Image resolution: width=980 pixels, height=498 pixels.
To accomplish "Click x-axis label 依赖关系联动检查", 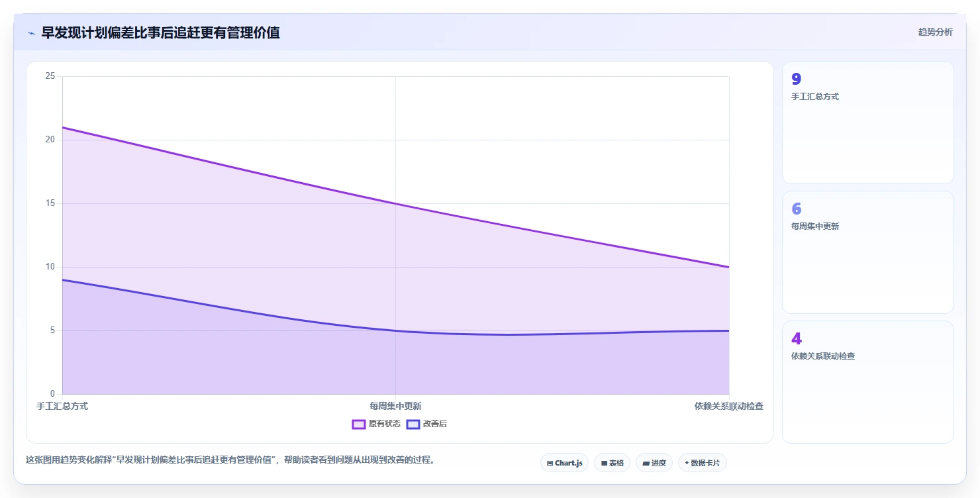I will [728, 406].
